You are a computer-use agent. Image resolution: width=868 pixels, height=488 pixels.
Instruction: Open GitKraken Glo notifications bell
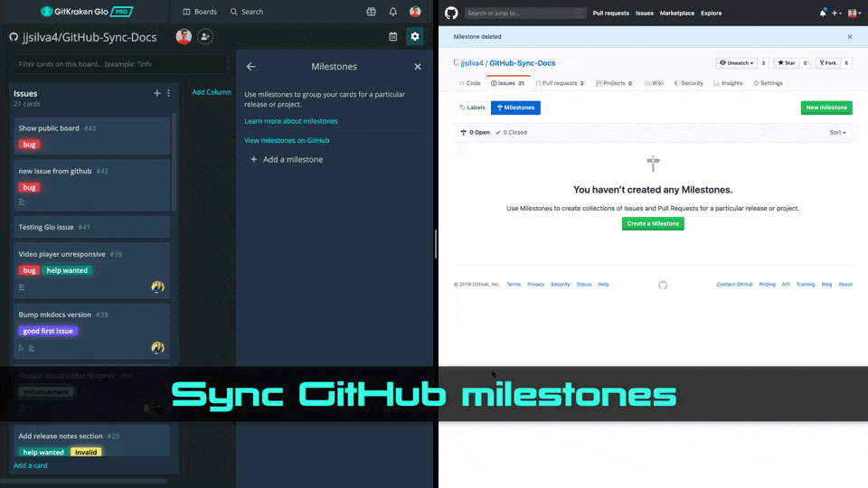pyautogui.click(x=393, y=12)
